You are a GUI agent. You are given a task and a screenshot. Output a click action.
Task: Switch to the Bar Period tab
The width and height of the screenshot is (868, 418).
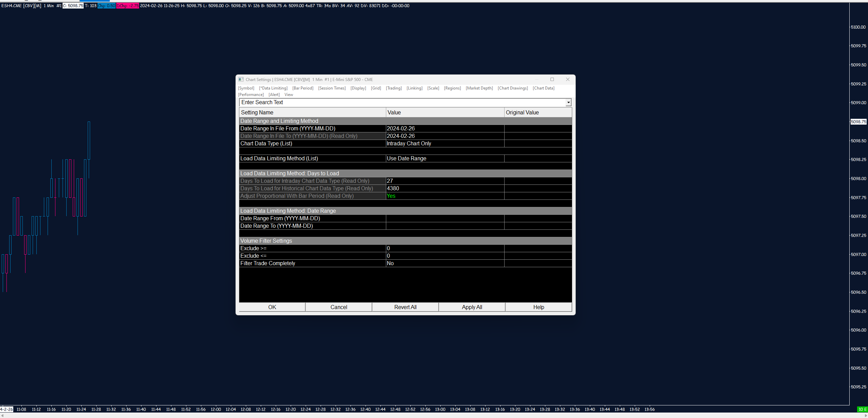pyautogui.click(x=303, y=88)
